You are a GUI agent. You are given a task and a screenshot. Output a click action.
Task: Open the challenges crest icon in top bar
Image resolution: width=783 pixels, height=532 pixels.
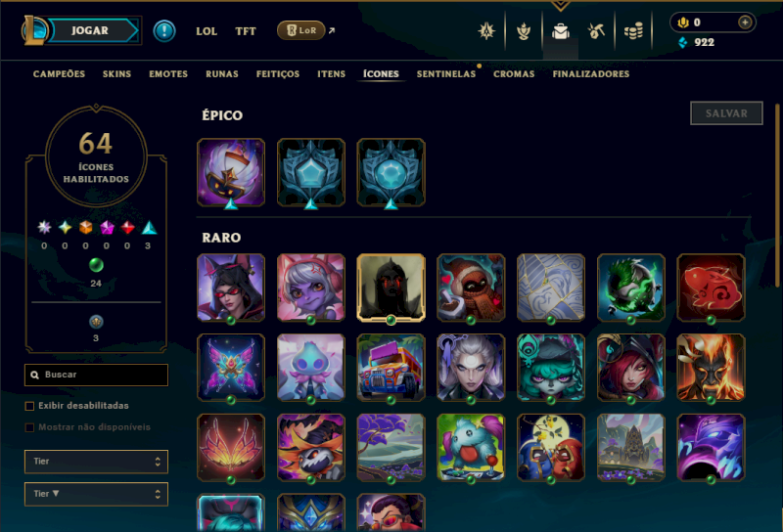[486, 31]
